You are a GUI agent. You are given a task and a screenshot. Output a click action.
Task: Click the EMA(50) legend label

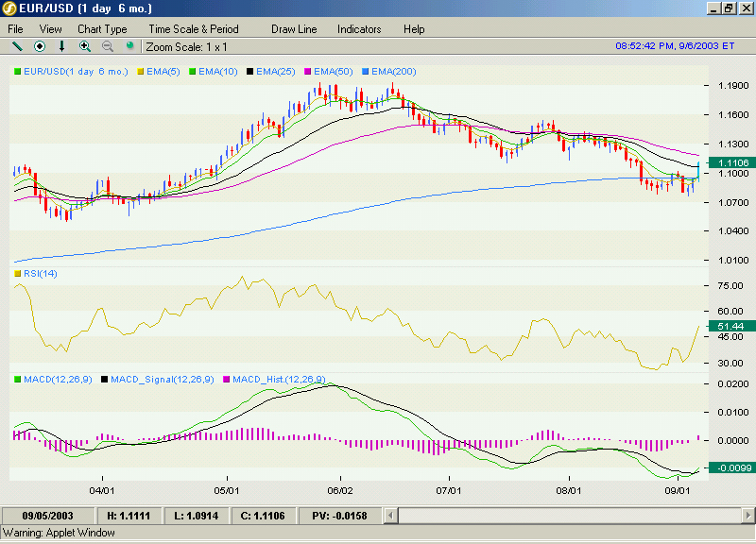[334, 72]
